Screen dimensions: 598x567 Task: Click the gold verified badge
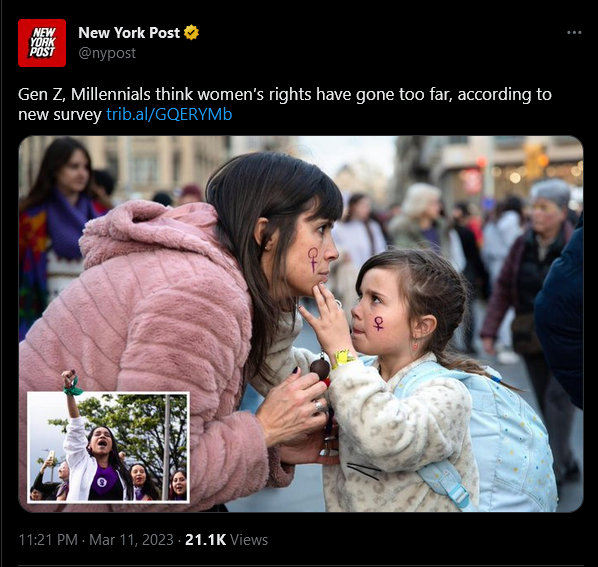[x=191, y=33]
